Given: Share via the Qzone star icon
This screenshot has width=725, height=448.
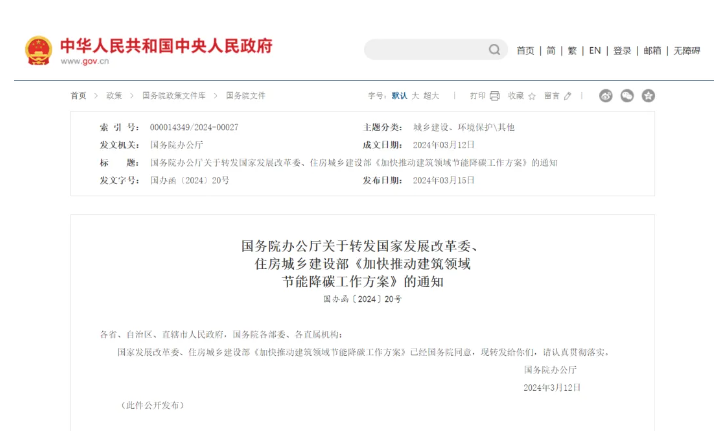Looking at the screenshot, I should pos(648,96).
